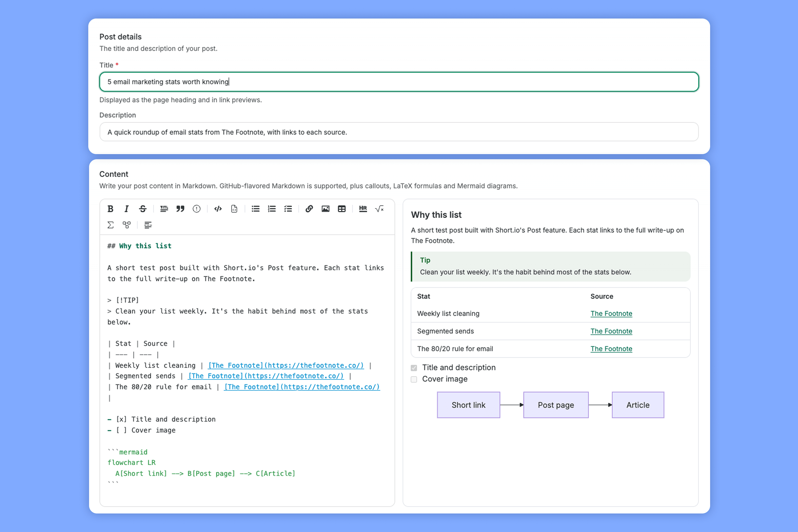Insert a callout with the exclamation icon
Image resolution: width=798 pixels, height=532 pixels.
point(196,209)
